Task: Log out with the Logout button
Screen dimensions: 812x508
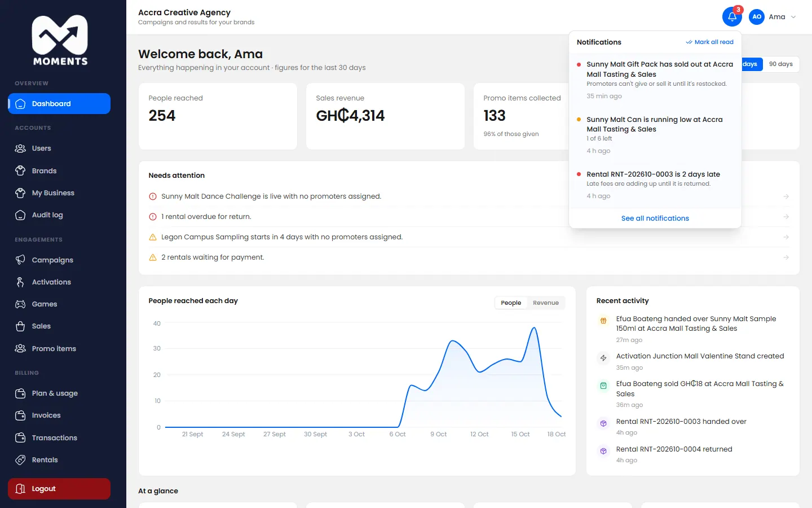Action: tap(59, 489)
